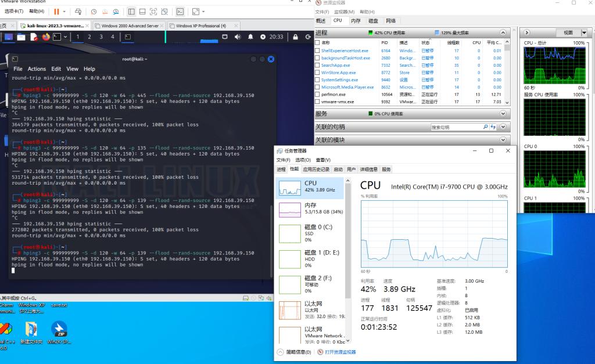Sort processes by PID column header
Screen dimensions: 595x364
point(385,42)
